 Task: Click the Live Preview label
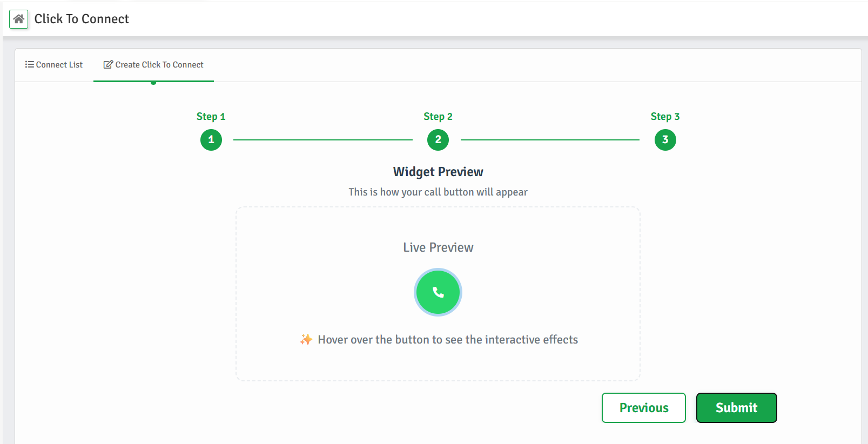(x=438, y=247)
